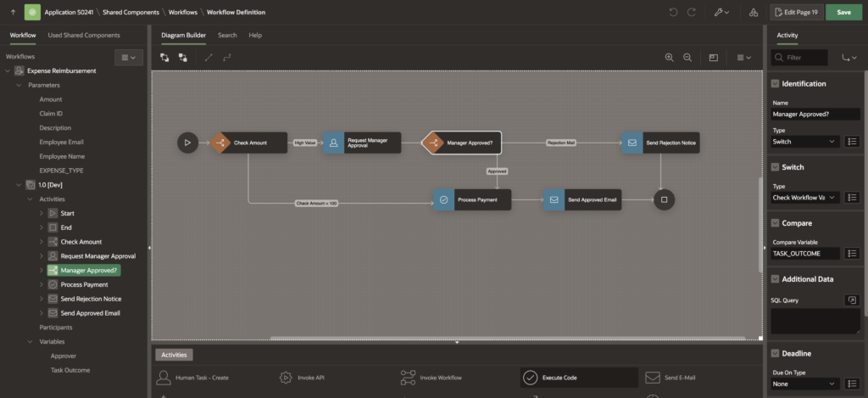This screenshot has height=398, width=868.
Task: Open code editor for SQL Query
Action: pyautogui.click(x=851, y=300)
